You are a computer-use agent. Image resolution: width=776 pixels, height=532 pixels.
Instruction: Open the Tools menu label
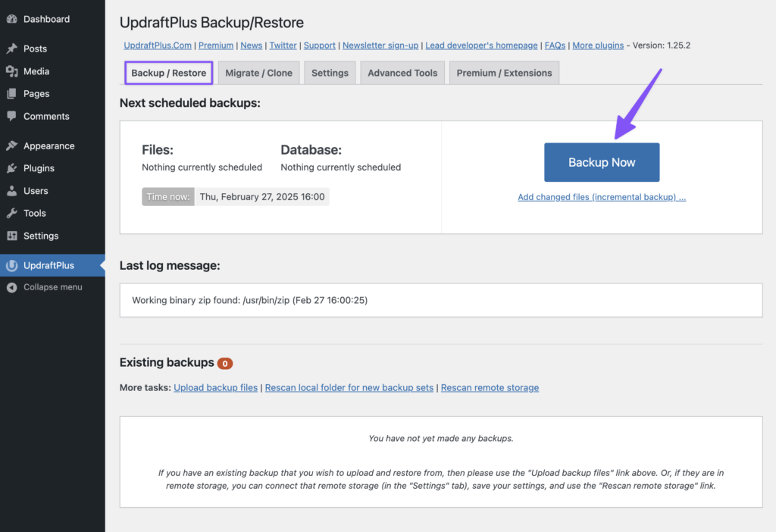tap(35, 213)
